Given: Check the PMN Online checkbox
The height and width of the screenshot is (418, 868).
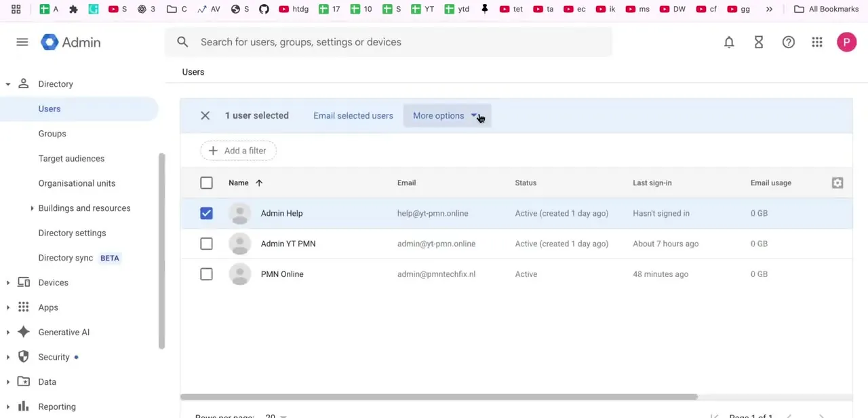Looking at the screenshot, I should coord(206,274).
